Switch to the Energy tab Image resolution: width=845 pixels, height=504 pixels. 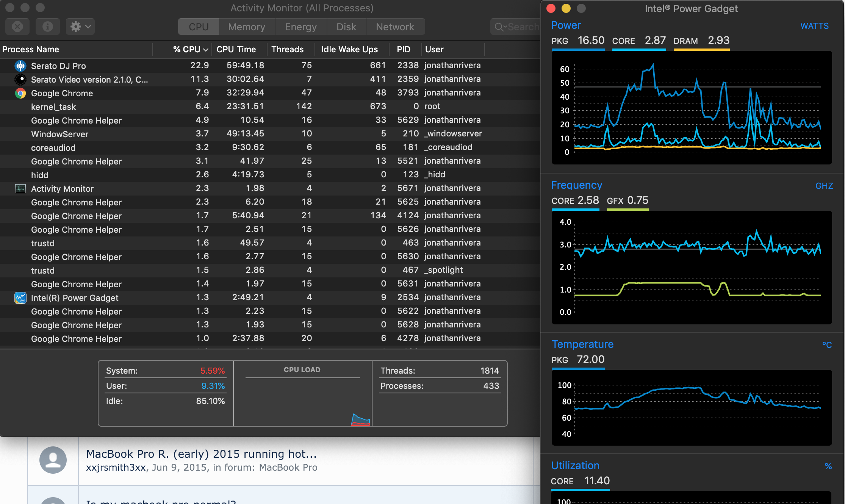[301, 27]
